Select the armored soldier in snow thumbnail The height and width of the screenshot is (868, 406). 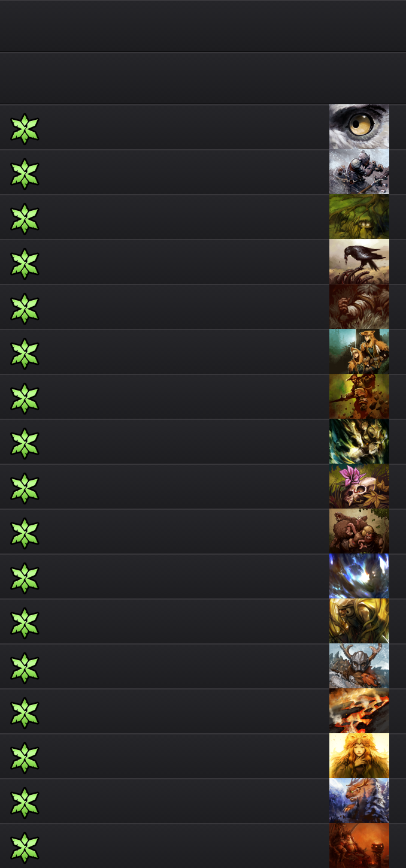coord(359,172)
